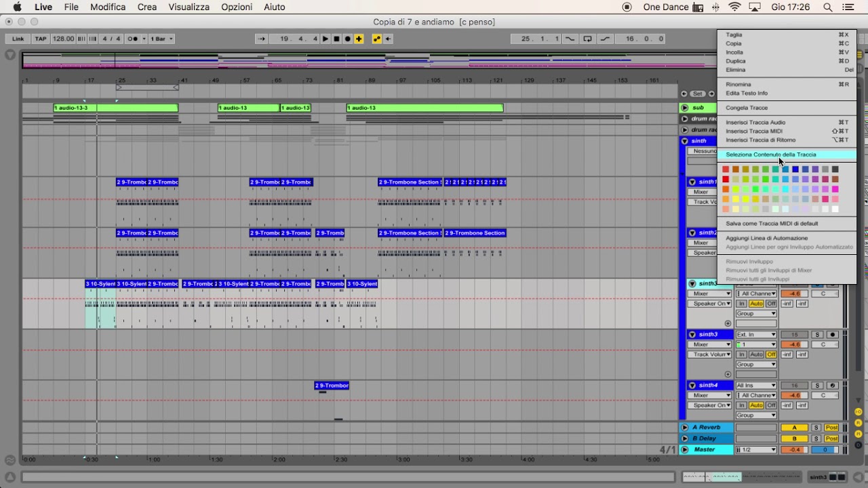
Task: Open the 1 Bar quantization dropdown
Action: click(x=161, y=39)
